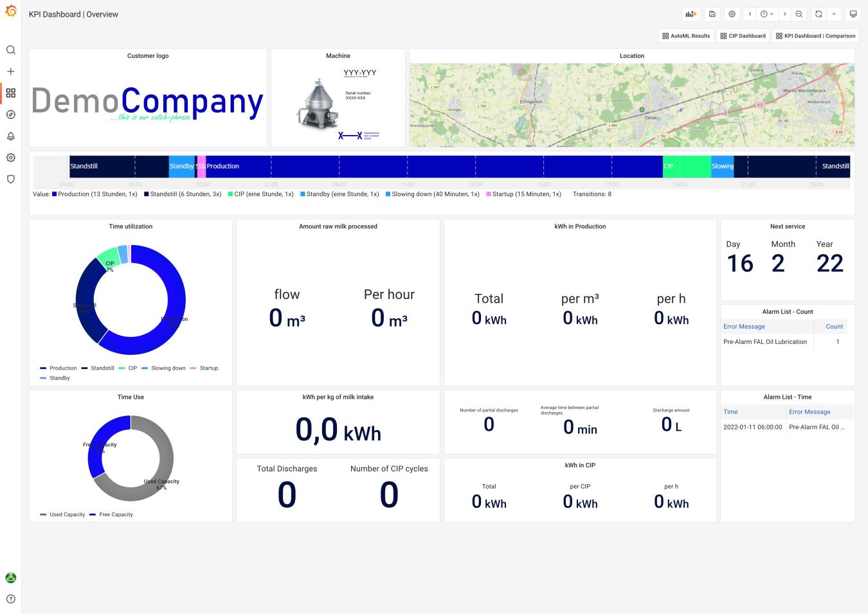868x614 pixels.
Task: Click the add panel icon
Action: coord(691,14)
